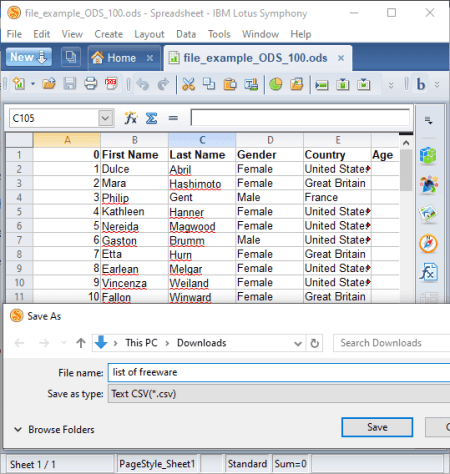The height and width of the screenshot is (474, 450).
Task: Select column C header
Action: coord(202,140)
